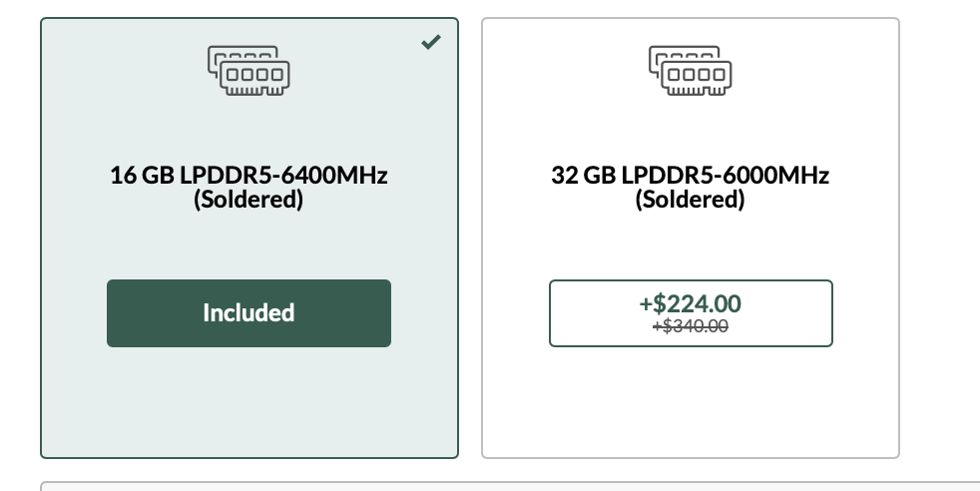This screenshot has height=491, width=980.
Task: Click the memory module icon above 16 GB
Action: 248,70
